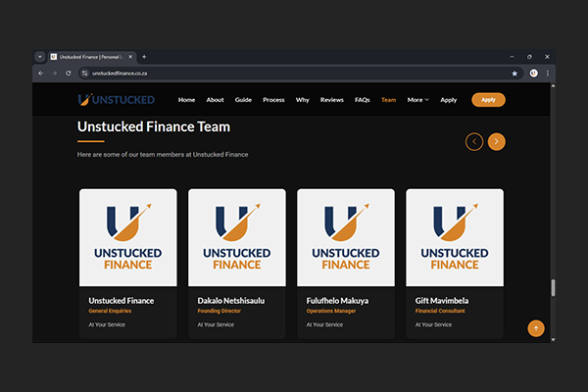Open the browser profile avatar
This screenshot has height=392, width=588.
click(x=534, y=73)
